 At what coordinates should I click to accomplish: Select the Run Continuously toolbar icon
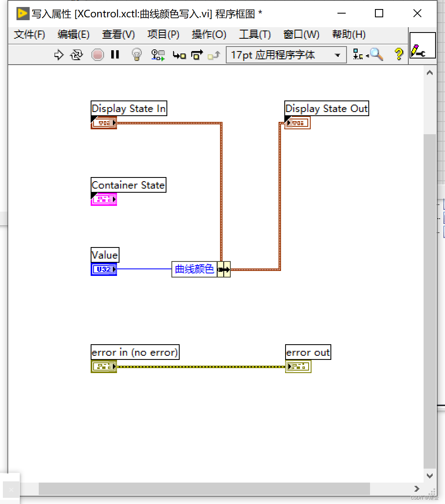[x=77, y=55]
